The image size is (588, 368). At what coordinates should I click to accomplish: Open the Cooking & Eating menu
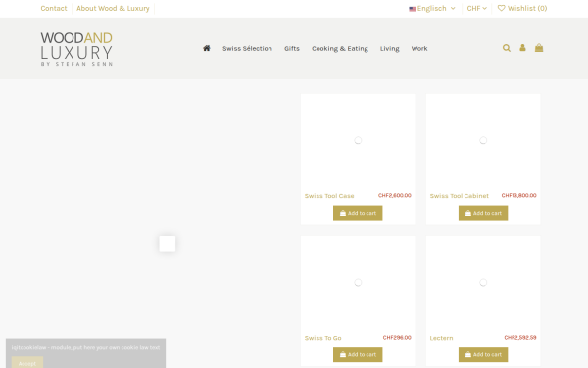tap(340, 48)
